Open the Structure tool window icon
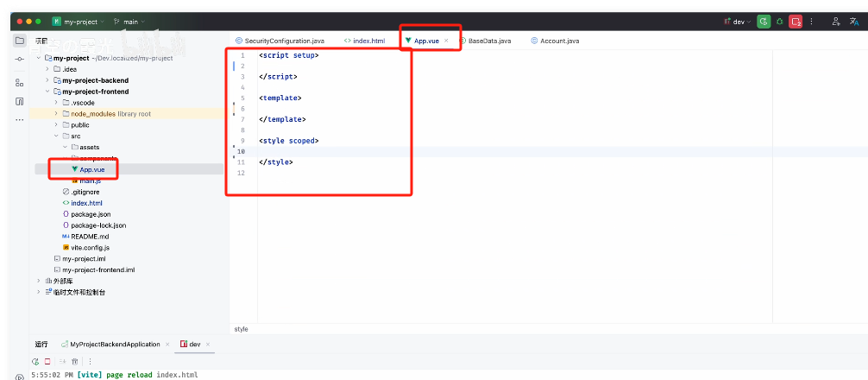This screenshot has height=380, width=868. coord(19,83)
